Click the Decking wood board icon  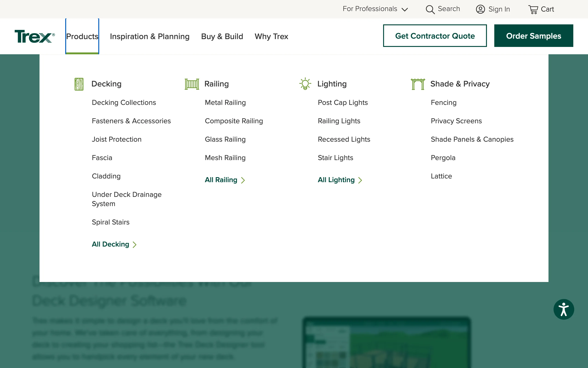(x=79, y=84)
